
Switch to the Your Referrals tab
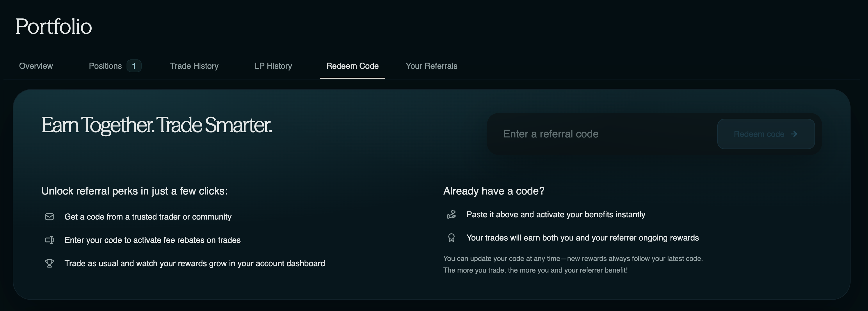(x=432, y=66)
